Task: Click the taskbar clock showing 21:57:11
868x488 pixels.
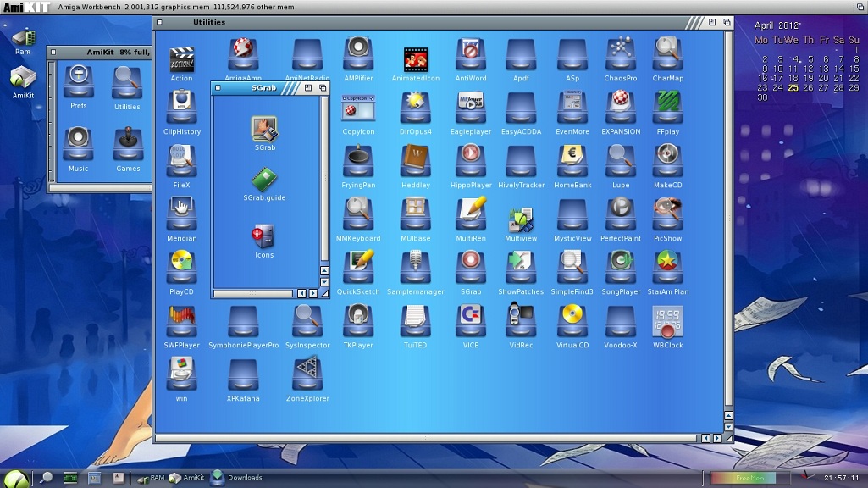Action: pos(841,478)
